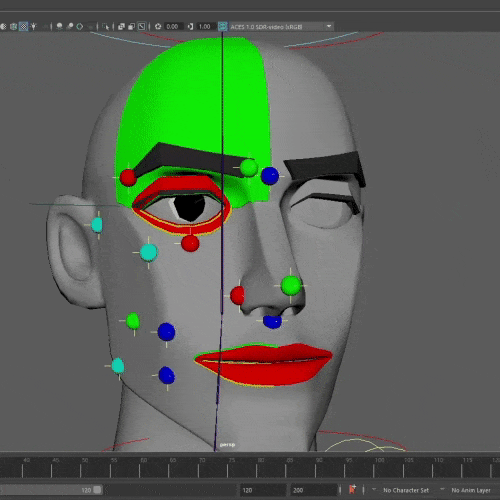Toggle the view transform button beside ACES
Viewport: 500px width, 500px height.
[223, 26]
